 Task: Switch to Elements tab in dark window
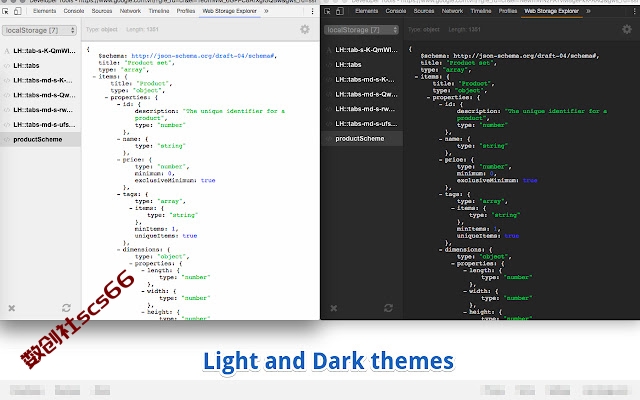point(367,11)
